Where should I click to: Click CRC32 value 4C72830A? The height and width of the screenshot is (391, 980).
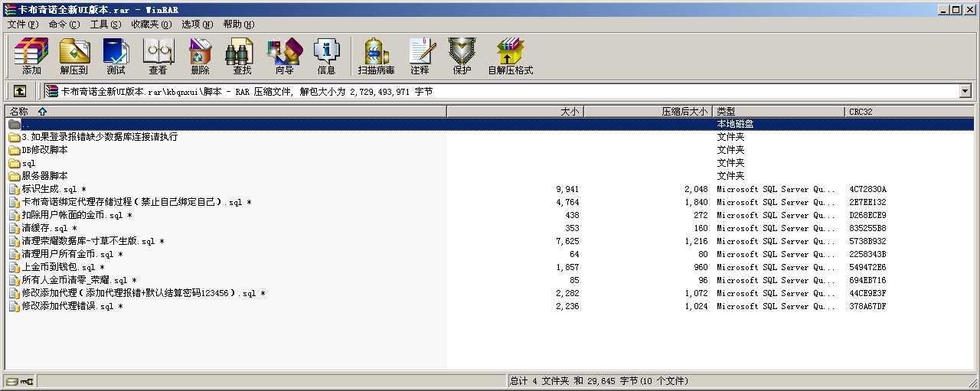tap(867, 189)
